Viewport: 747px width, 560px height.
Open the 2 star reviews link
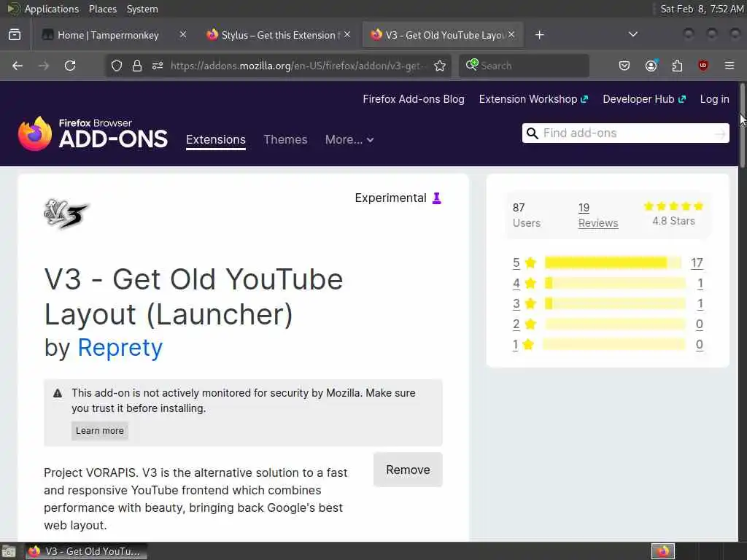(516, 324)
